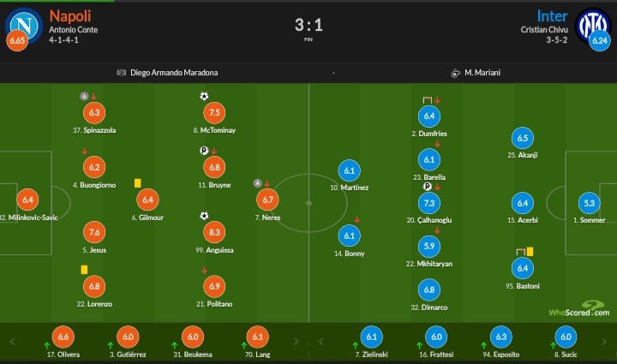Open the Napoli team name link
The height and width of the screenshot is (364, 617).
[x=71, y=15]
